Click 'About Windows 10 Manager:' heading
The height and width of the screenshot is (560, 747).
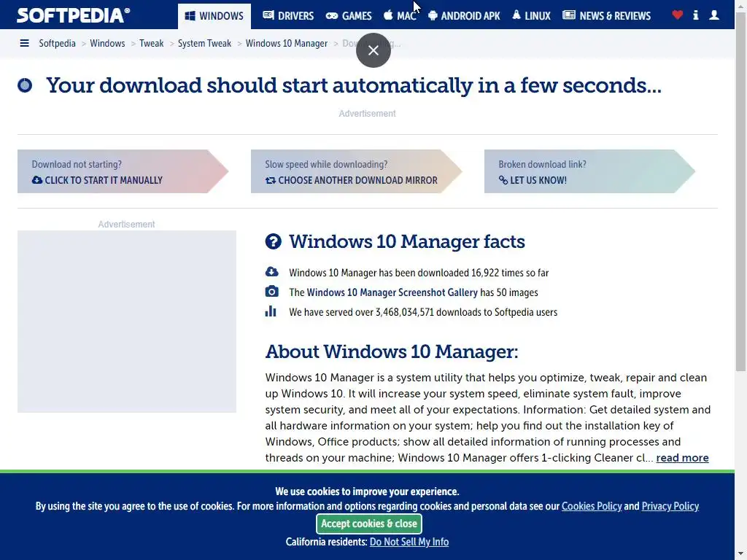[x=392, y=352]
